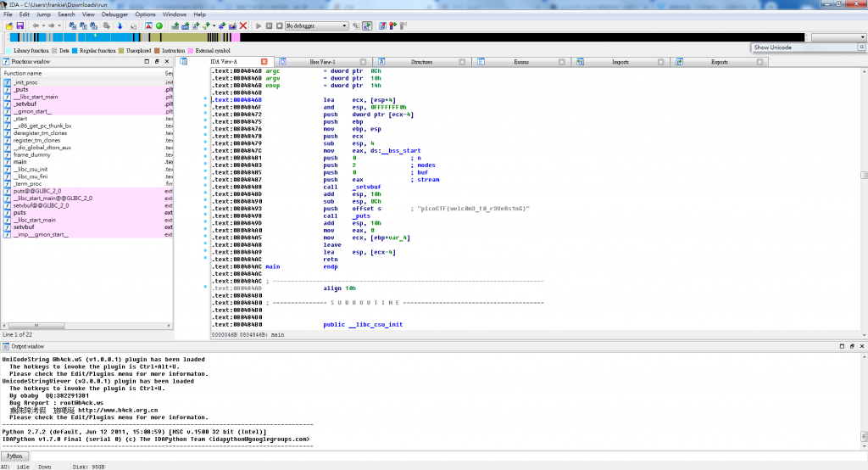Save the database with the floppy icon
The image size is (868, 470).
pos(20,26)
